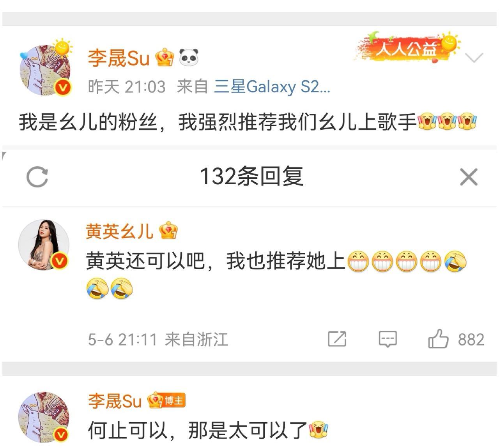
Task: Like 黄英幺儿's comment with thumbs-up
Action: [x=438, y=339]
